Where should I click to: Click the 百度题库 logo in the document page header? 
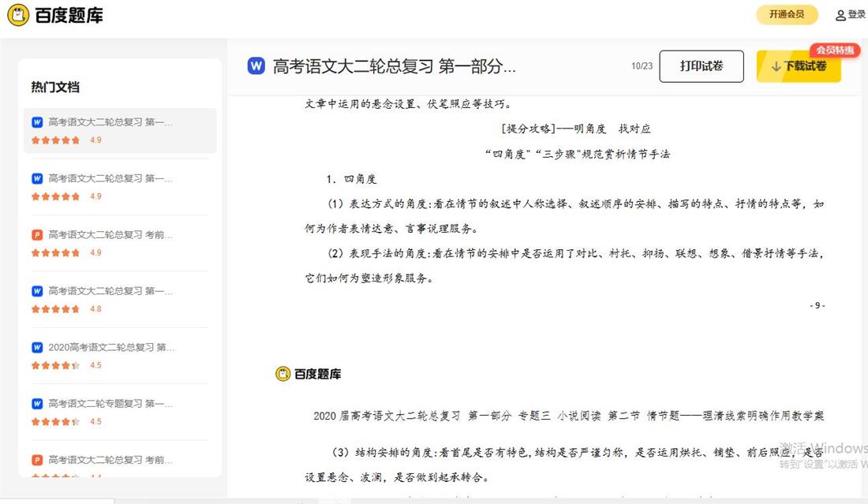click(309, 374)
